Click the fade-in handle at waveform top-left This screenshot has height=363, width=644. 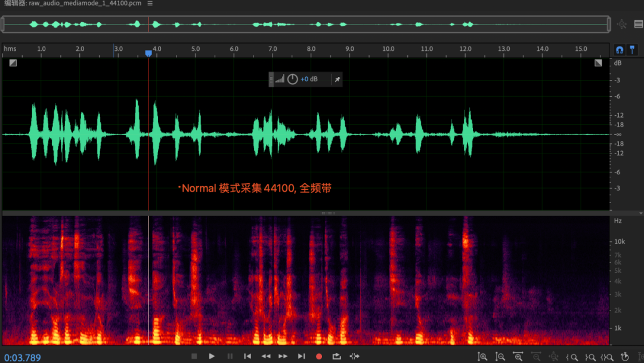tap(13, 63)
